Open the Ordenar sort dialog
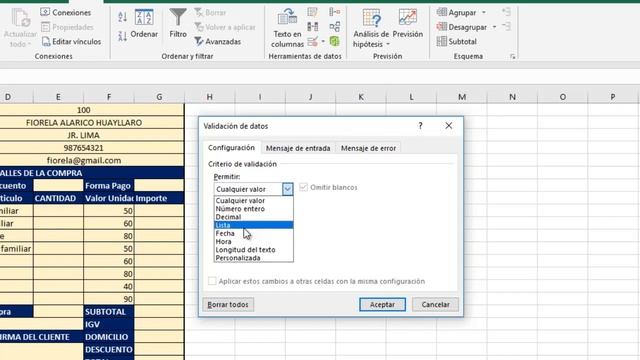 point(144,24)
